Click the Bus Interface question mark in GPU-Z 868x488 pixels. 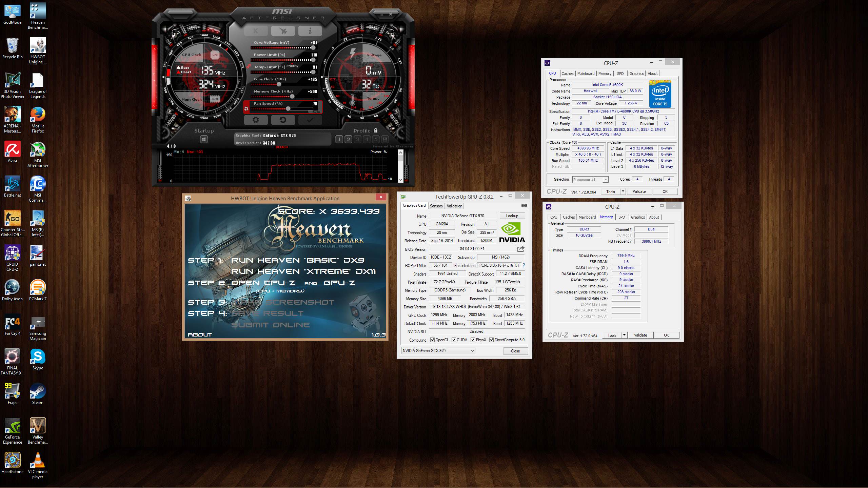[524, 265]
